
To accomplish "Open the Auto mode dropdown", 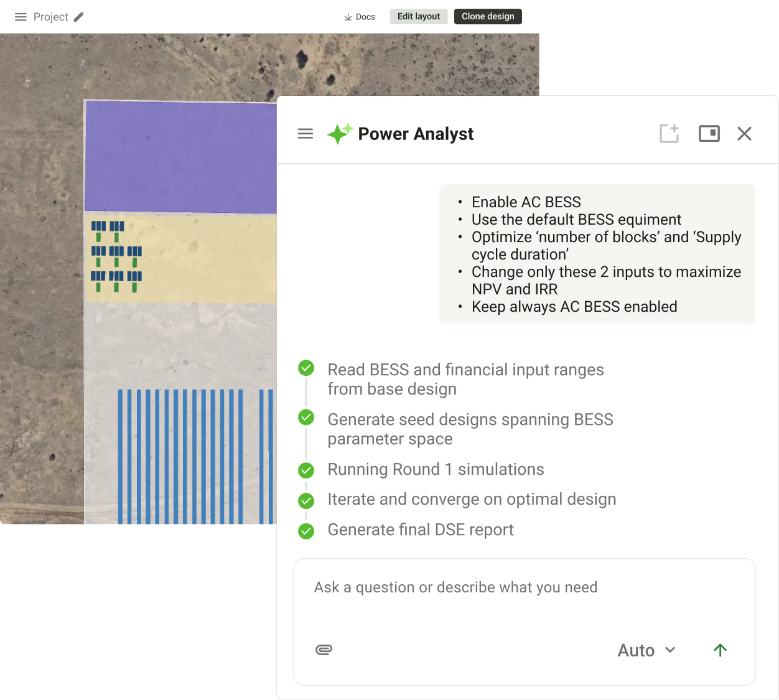I will tap(646, 650).
